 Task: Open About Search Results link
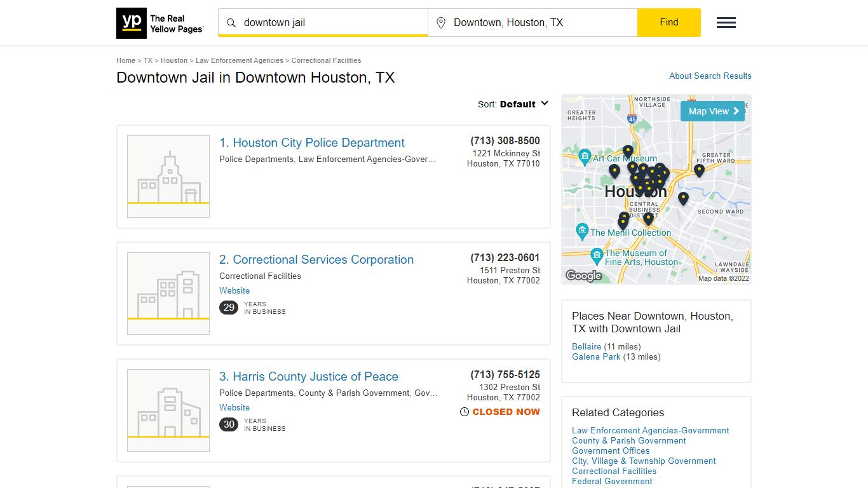(710, 76)
